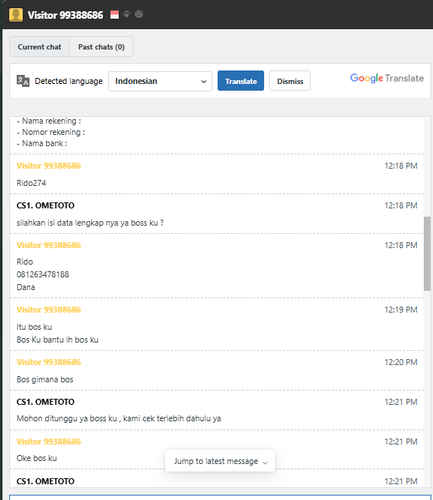Click the chat scrollbar thumb
Screen dimensions: 433x500
click(427, 253)
